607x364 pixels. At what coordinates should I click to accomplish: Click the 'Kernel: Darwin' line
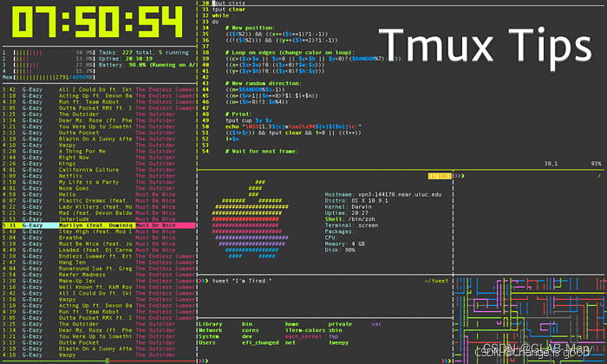348,207
